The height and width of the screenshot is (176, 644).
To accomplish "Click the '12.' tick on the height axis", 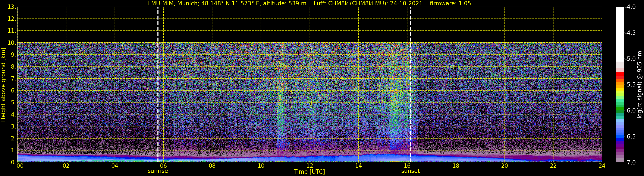I will (12, 19).
